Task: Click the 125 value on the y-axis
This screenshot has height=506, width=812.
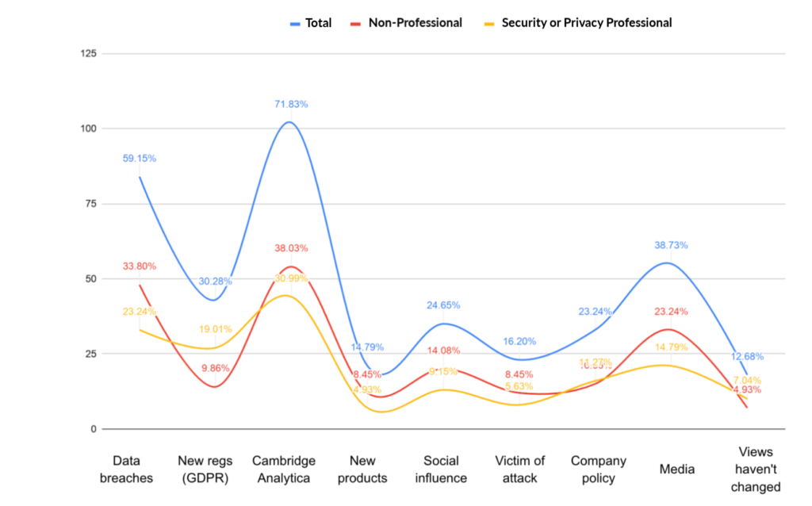Action: pos(88,53)
